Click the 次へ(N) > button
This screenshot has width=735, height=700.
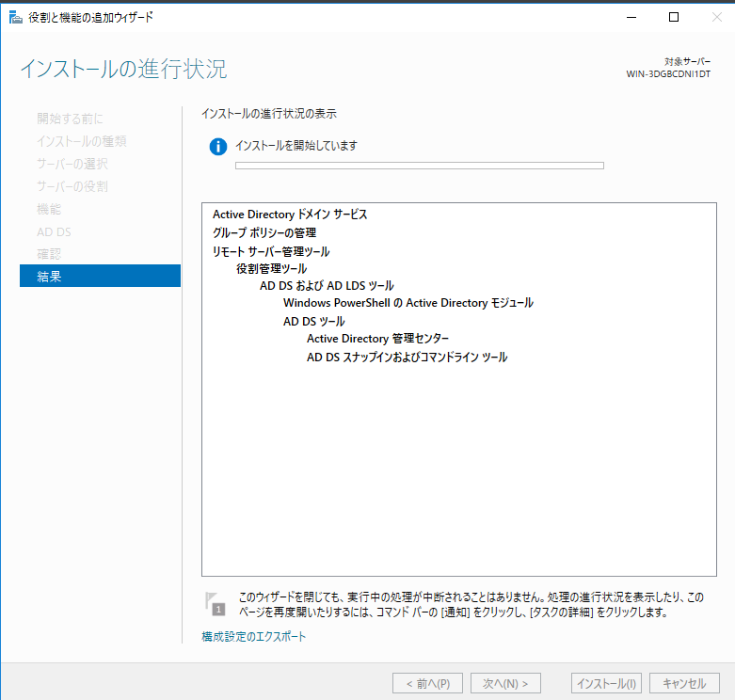click(505, 684)
